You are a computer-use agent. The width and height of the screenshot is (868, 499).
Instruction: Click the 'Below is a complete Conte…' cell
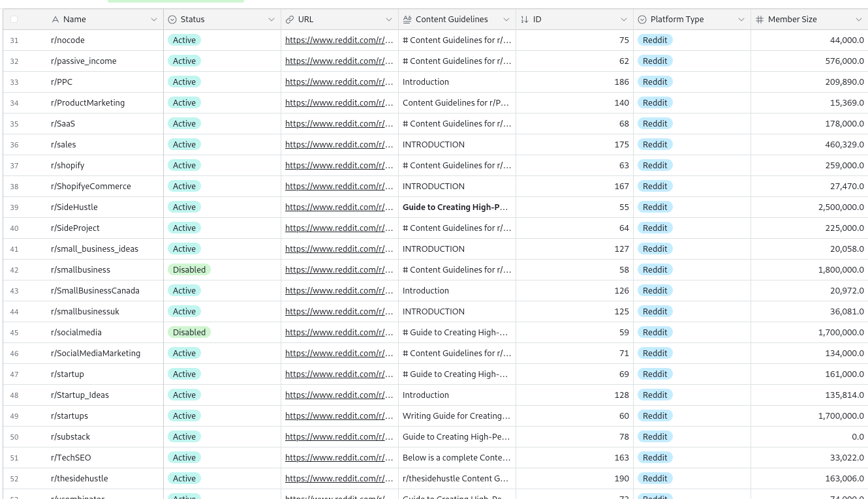[457, 458]
